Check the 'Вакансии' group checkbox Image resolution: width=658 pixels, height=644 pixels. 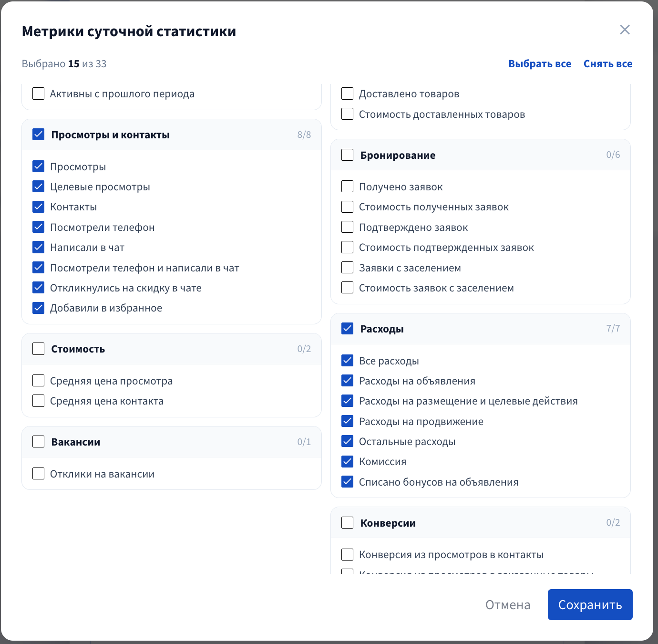(39, 442)
